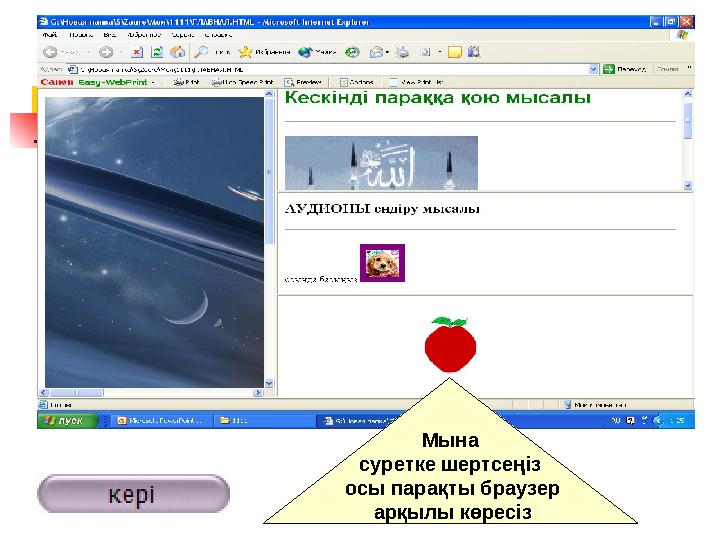Open the View menu

coord(110,35)
